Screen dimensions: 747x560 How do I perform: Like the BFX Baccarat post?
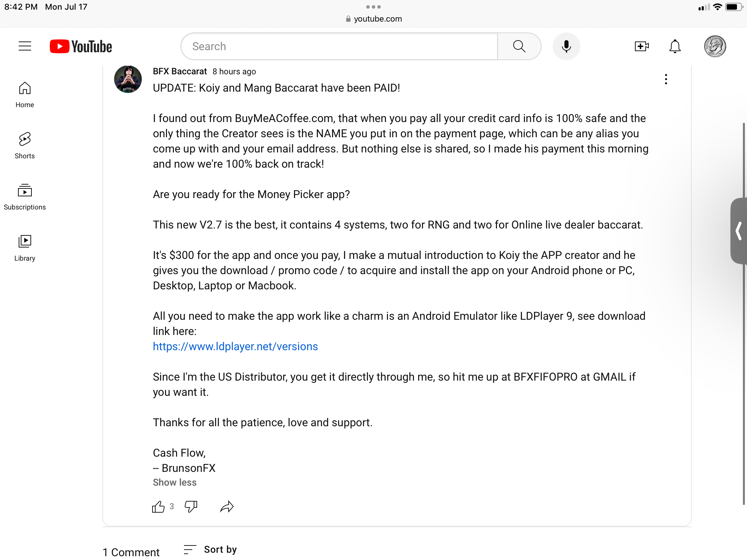point(158,507)
